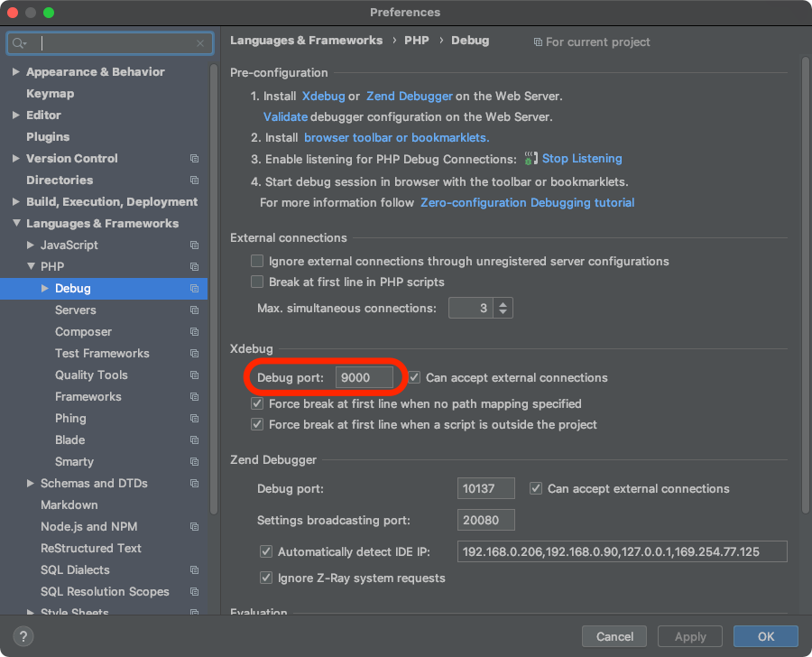This screenshot has width=812, height=657.
Task: Select ReStructured Text settings entry
Action: [x=91, y=548]
